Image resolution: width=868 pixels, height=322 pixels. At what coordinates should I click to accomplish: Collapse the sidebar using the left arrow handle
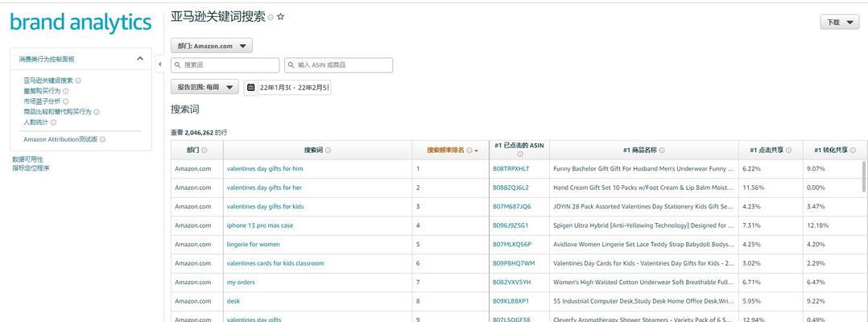159,64
